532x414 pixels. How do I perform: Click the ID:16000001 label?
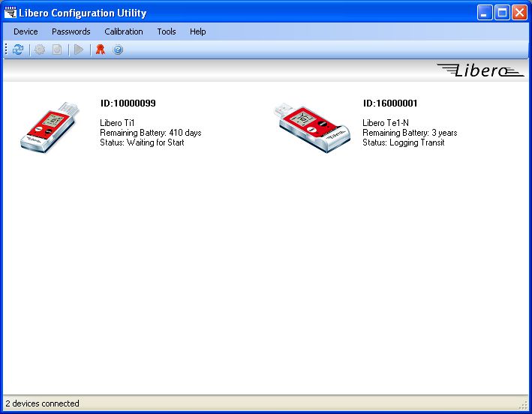point(390,103)
